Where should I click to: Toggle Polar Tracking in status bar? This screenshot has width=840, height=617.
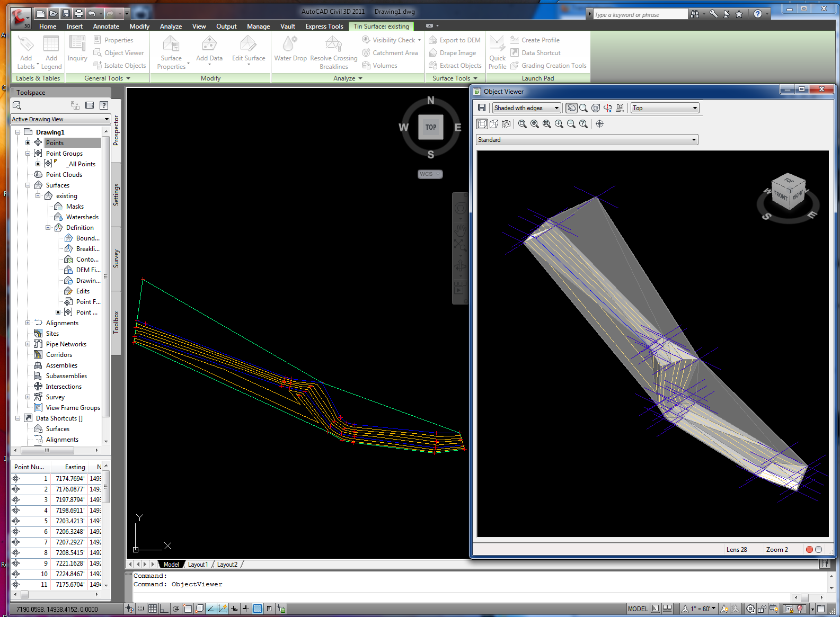click(176, 609)
